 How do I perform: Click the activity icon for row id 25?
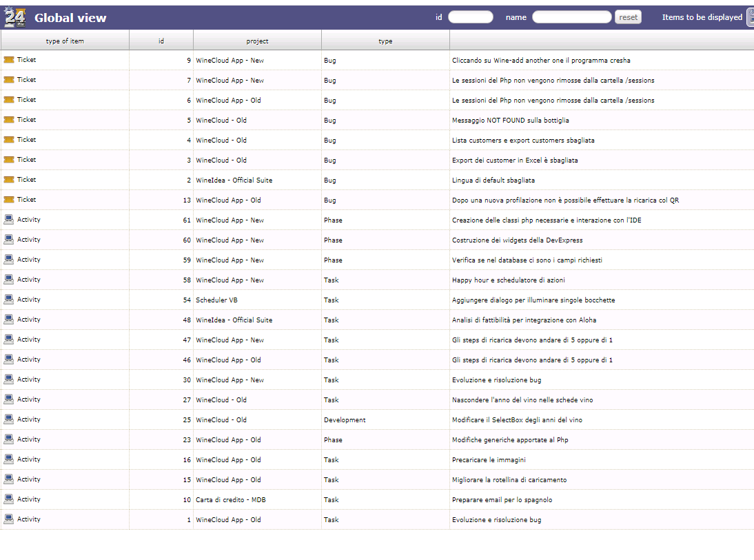[9, 419]
